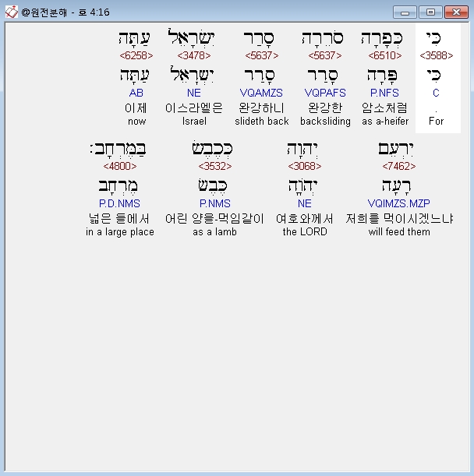Image resolution: width=474 pixels, height=476 pixels.
Task: Click the Hebrew word above <6258>
Action: pyautogui.click(x=134, y=38)
